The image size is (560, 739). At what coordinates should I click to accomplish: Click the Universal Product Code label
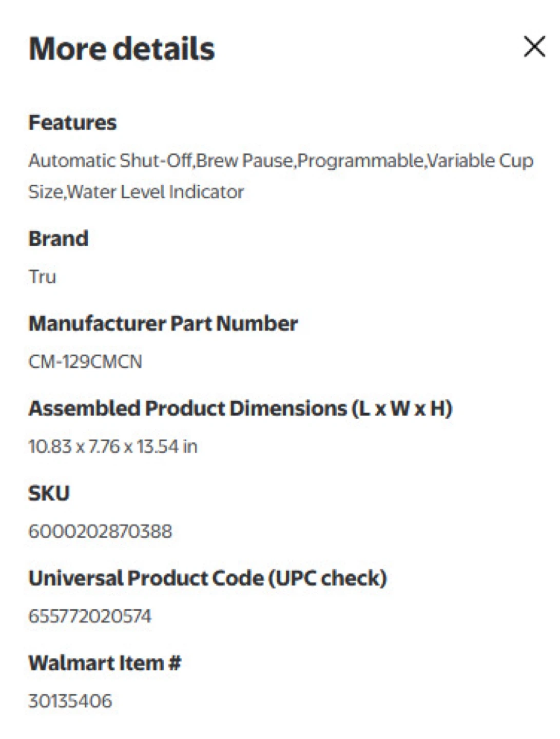pyautogui.click(x=207, y=578)
